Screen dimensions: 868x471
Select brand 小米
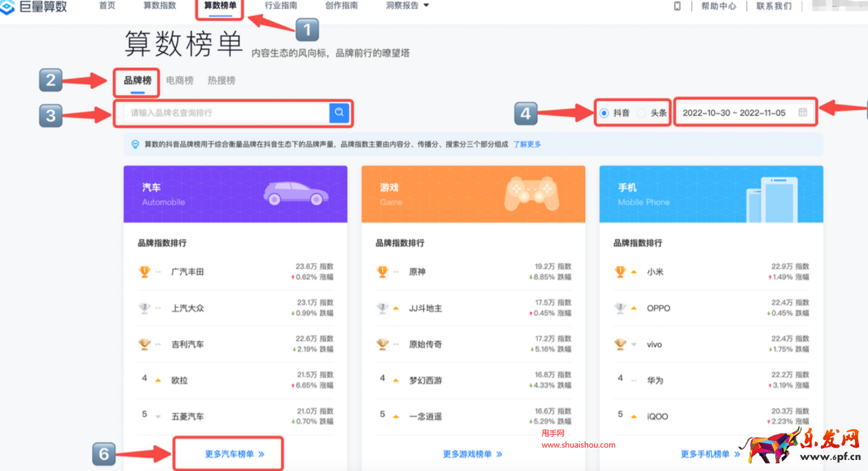655,272
